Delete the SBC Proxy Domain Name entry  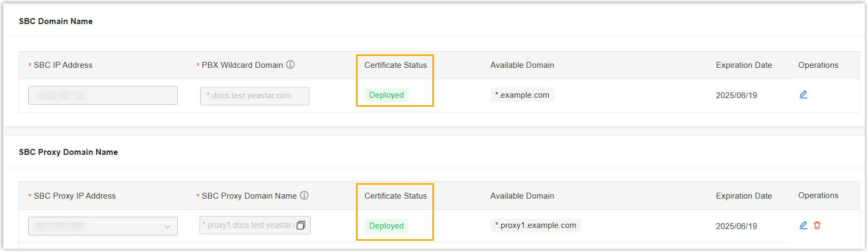[817, 225]
